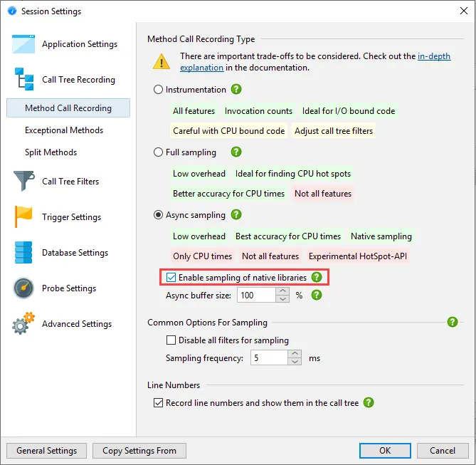The width and height of the screenshot is (476, 465).
Task: Increase Async buffer size value
Action: click(282, 291)
